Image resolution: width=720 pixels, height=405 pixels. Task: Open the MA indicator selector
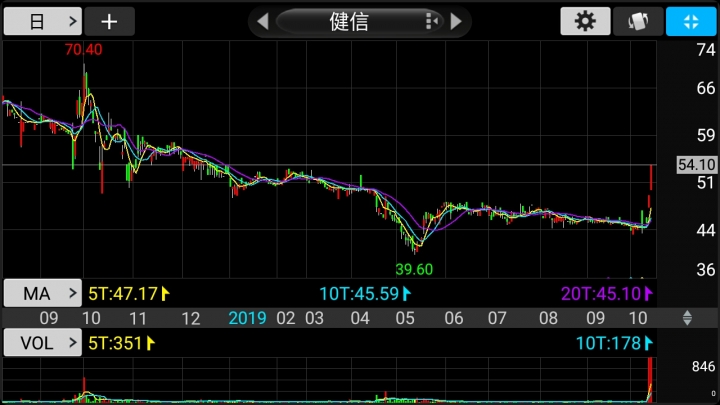43,293
